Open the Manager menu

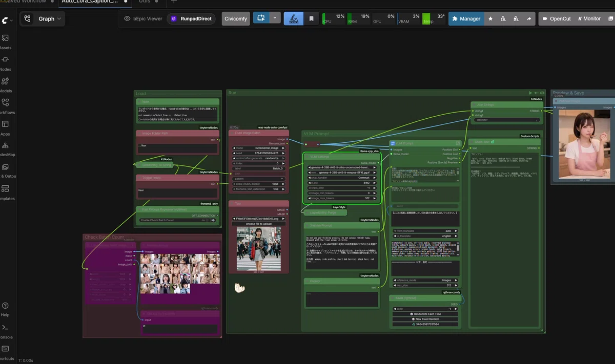click(466, 19)
